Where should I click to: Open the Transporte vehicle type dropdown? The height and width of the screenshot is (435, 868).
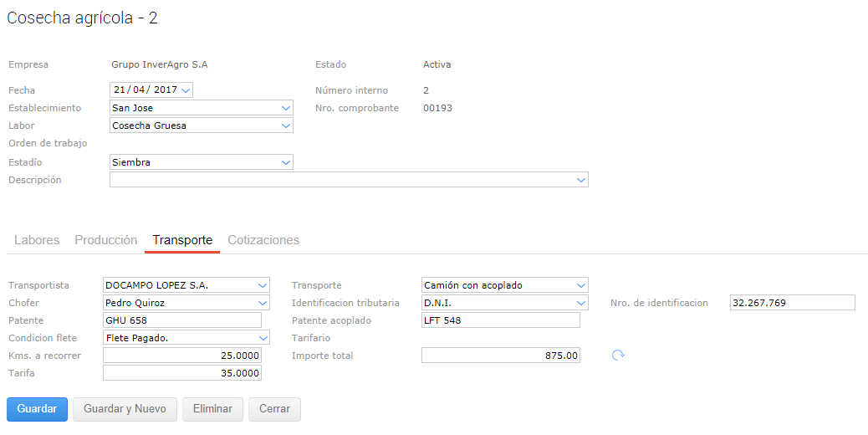point(581,285)
